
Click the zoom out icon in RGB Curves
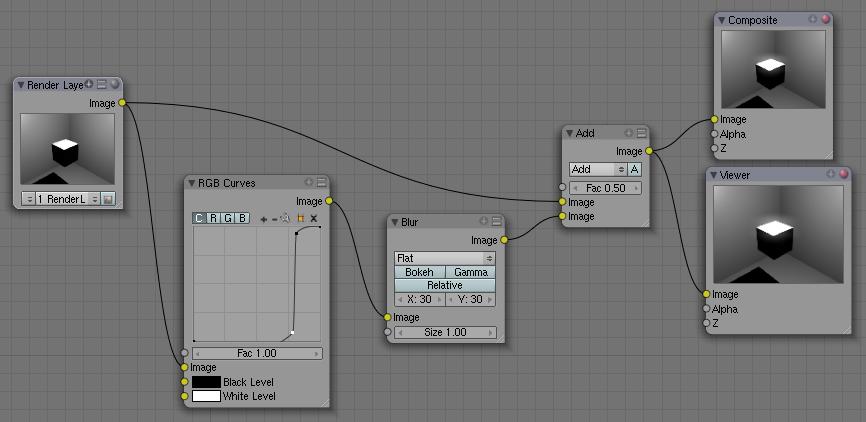point(275,218)
